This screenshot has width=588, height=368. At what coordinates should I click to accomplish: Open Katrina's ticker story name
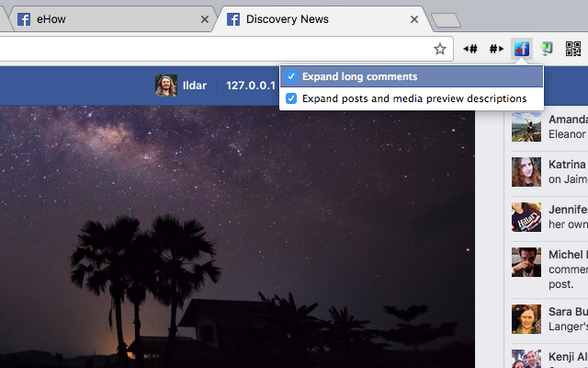[x=568, y=165]
